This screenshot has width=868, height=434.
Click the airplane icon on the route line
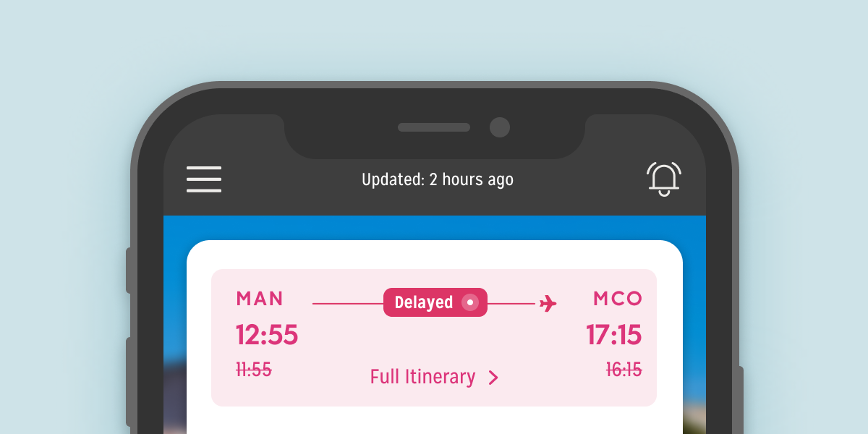coord(548,304)
